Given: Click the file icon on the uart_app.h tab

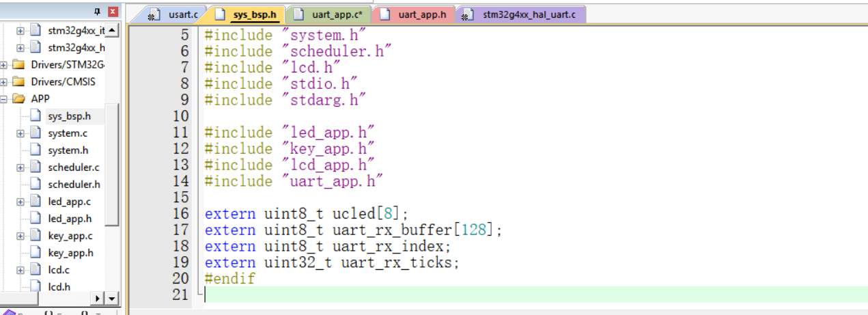Looking at the screenshot, I should [384, 14].
